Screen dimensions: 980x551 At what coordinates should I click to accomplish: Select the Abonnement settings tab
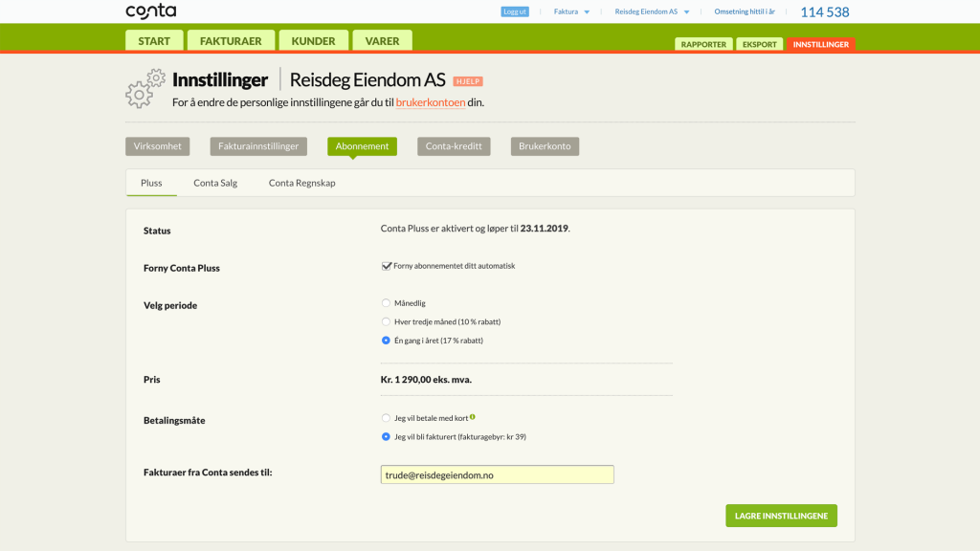tap(362, 146)
